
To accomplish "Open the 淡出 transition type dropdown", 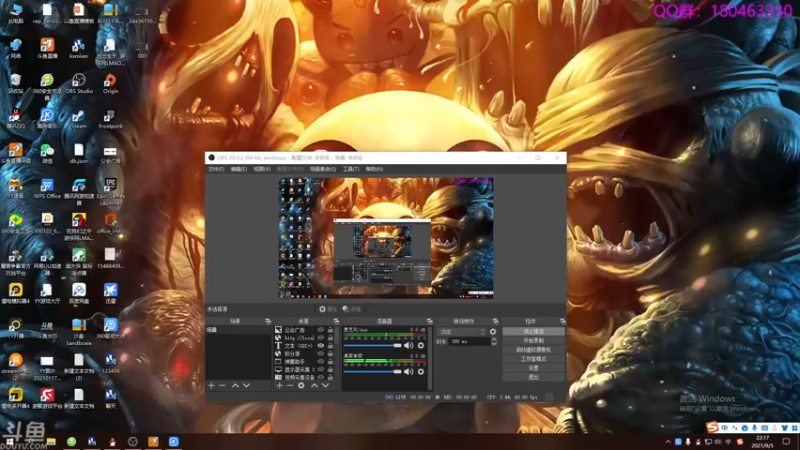I will pyautogui.click(x=462, y=332).
